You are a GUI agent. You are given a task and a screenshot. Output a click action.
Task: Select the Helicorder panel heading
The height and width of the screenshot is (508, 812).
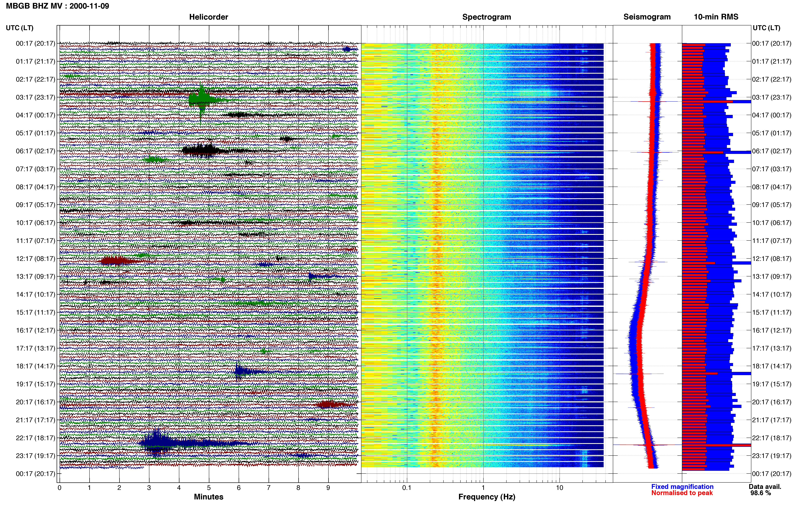[209, 17]
